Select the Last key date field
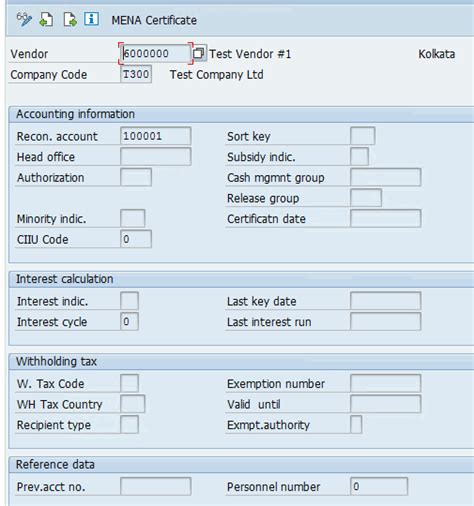This screenshot has width=474, height=506. 386,301
